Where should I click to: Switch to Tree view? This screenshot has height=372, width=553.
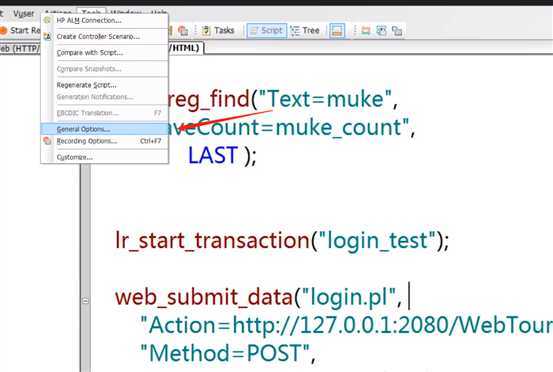305,31
